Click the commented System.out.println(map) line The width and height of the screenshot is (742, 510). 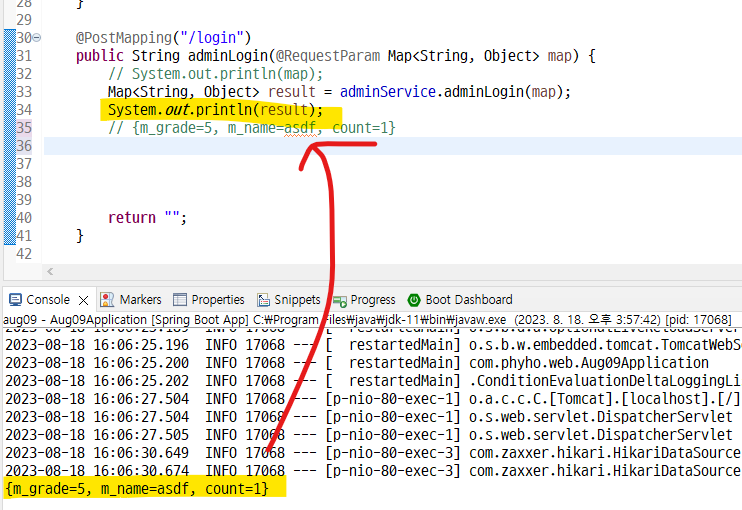coord(215,74)
